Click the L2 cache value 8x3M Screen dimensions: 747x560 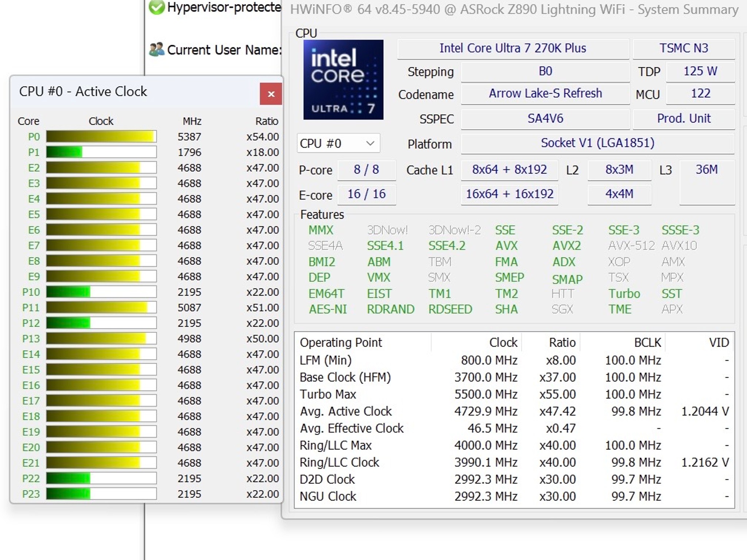[619, 170]
